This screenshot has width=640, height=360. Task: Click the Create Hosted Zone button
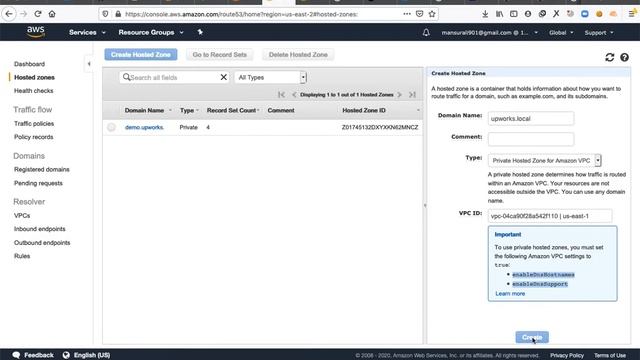(x=141, y=54)
